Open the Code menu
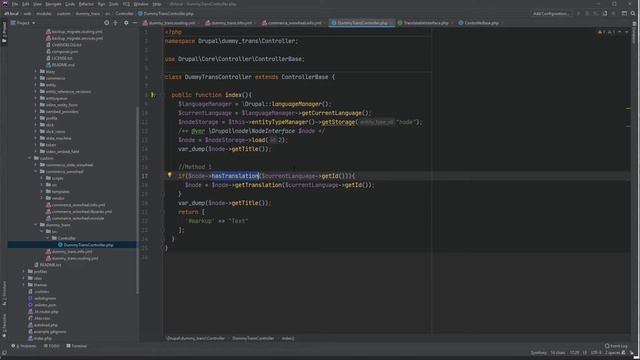 coord(70,4)
